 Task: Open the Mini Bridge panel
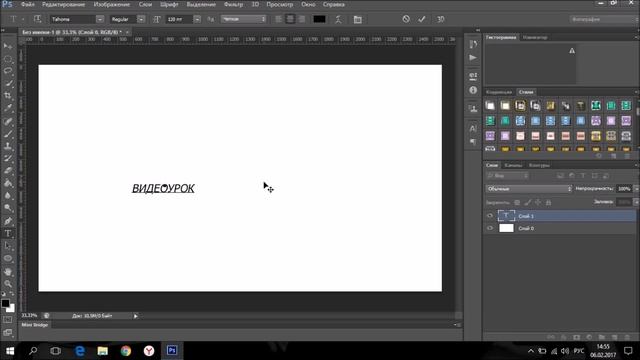pos(35,325)
